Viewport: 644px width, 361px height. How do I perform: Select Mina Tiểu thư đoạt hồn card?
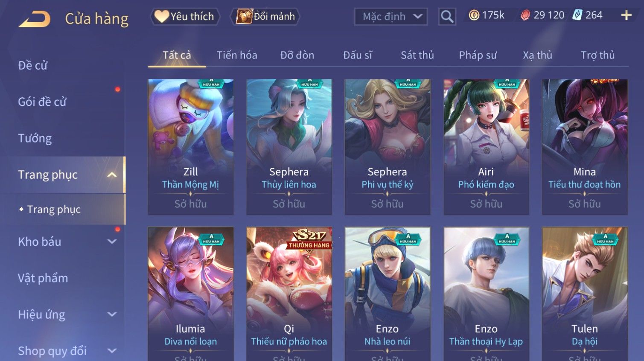584,147
